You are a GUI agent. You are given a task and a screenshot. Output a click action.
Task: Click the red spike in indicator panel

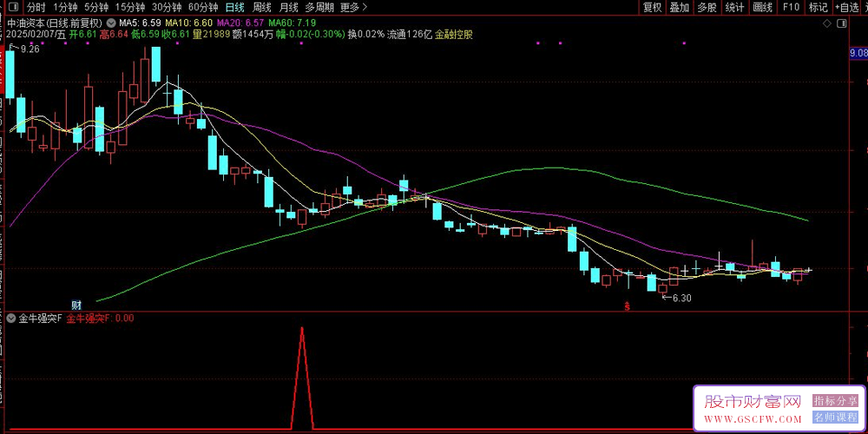coord(302,377)
